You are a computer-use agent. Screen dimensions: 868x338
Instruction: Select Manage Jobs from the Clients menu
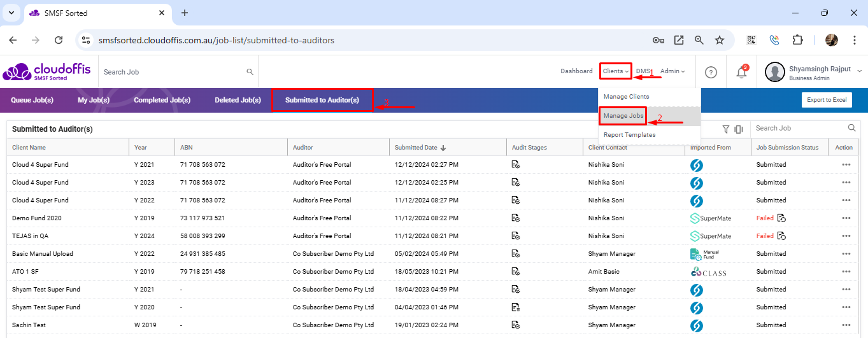pyautogui.click(x=650, y=116)
